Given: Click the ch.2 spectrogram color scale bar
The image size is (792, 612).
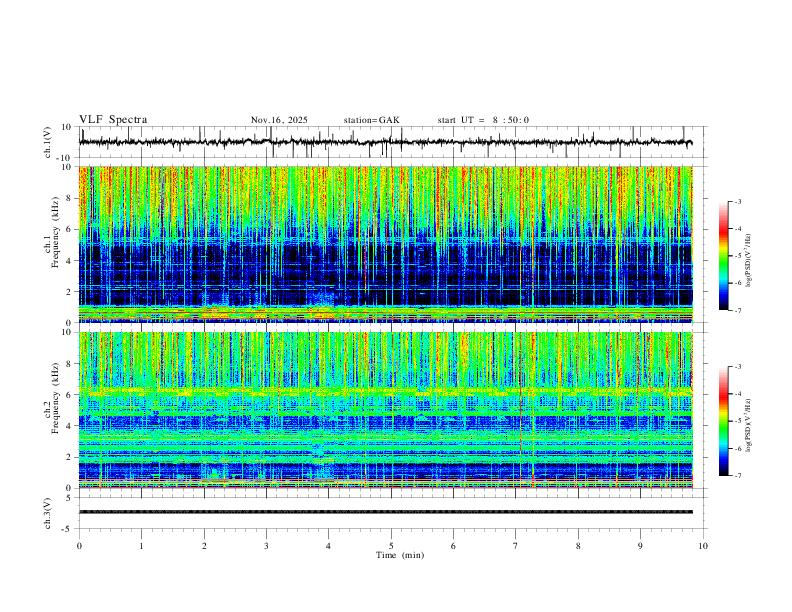Looking at the screenshot, I should point(723,421).
